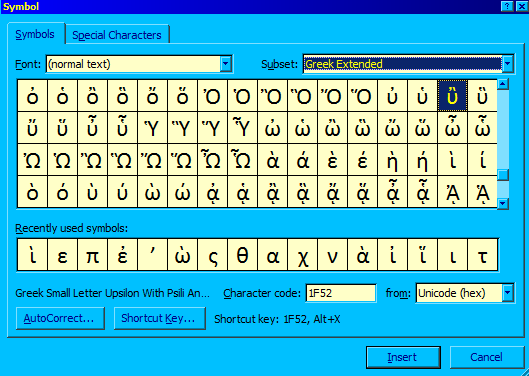Choose ς final sigma in recently used symbols
This screenshot has width=529, height=376.
[213, 255]
